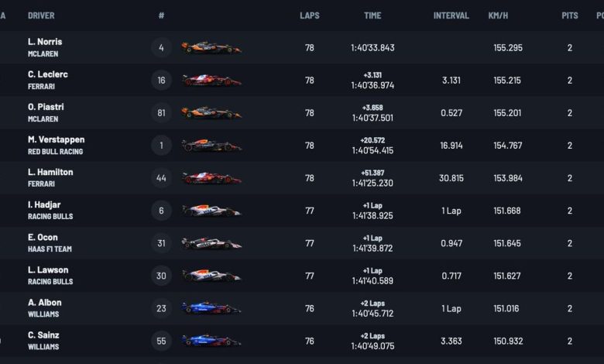This screenshot has height=364, width=604.
Task: Select the C. Sainz Williams row
Action: (302, 342)
